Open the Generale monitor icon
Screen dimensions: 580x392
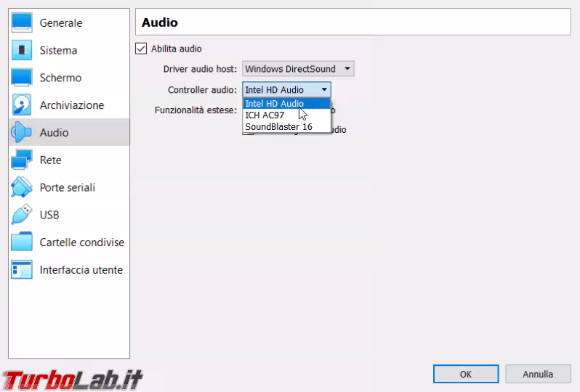(22, 23)
